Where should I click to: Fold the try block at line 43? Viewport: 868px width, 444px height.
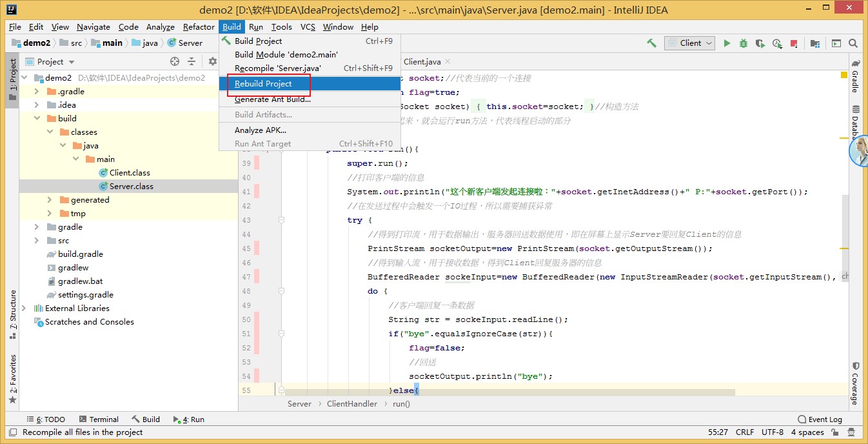pyautogui.click(x=281, y=220)
